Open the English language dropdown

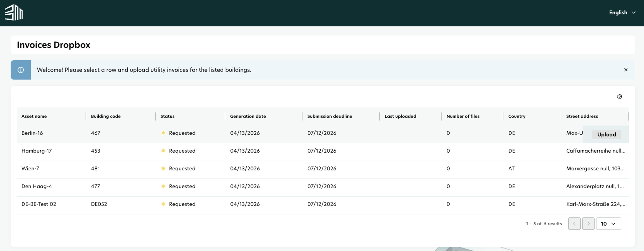tap(622, 12)
